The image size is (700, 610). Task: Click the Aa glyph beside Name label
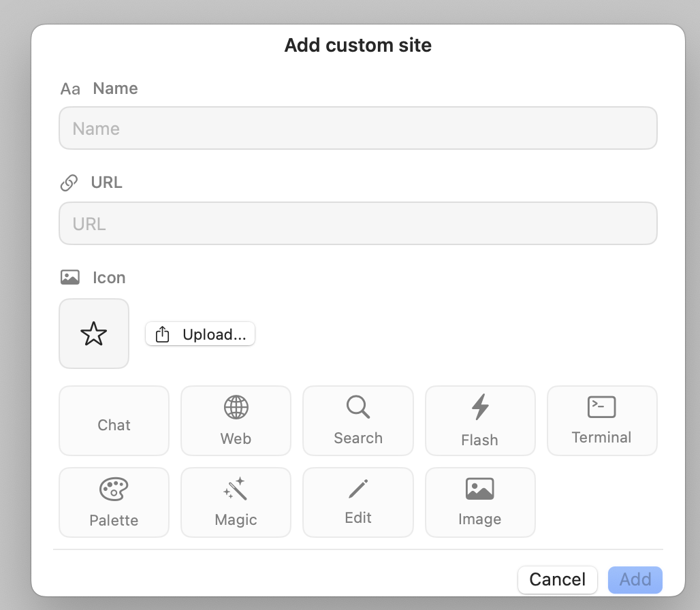(x=70, y=89)
